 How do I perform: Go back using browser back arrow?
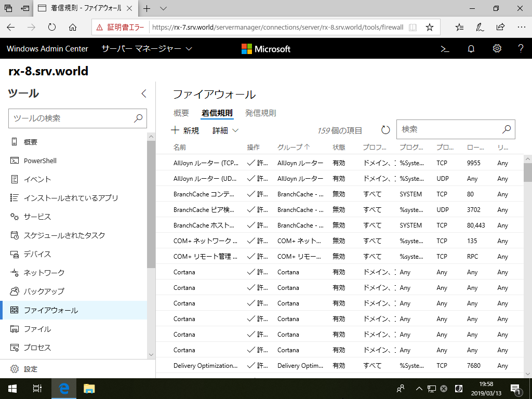[11, 27]
